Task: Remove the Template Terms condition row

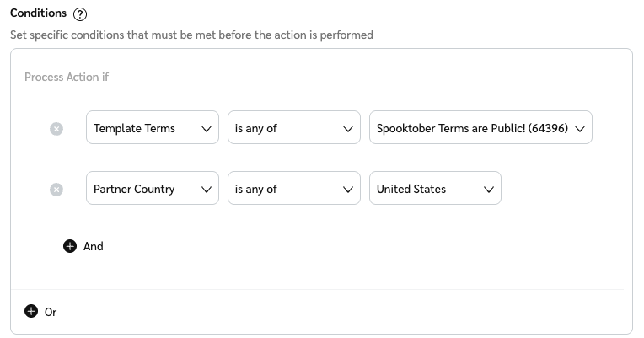Action: coord(56,129)
